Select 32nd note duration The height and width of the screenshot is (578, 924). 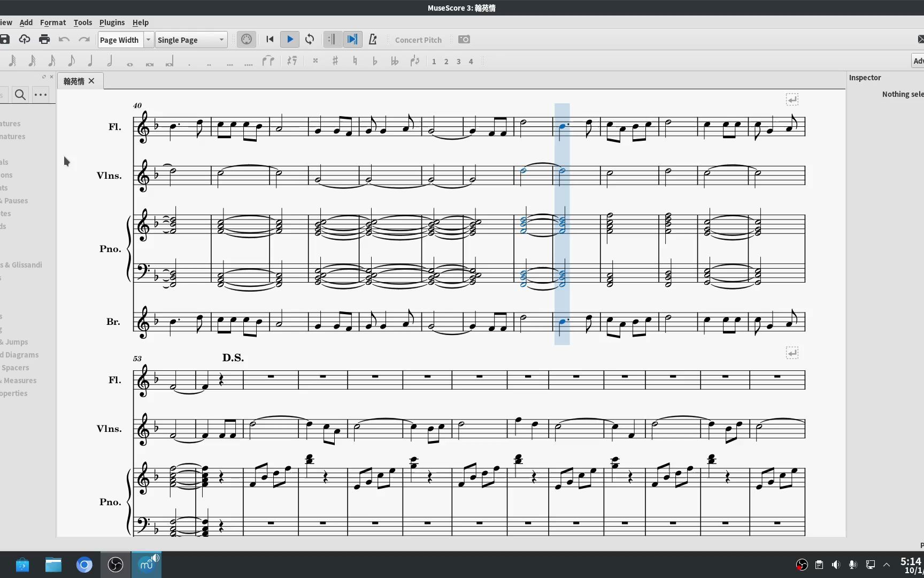pyautogui.click(x=32, y=61)
